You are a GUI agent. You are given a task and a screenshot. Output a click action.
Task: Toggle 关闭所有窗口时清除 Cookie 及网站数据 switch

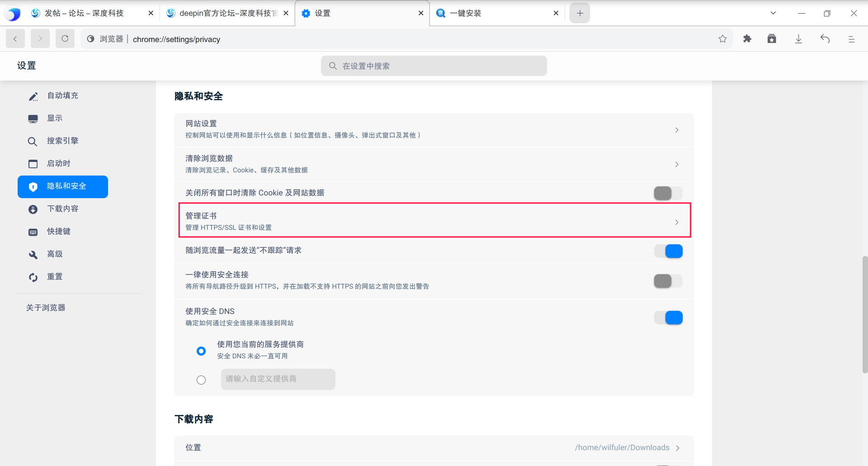click(668, 193)
